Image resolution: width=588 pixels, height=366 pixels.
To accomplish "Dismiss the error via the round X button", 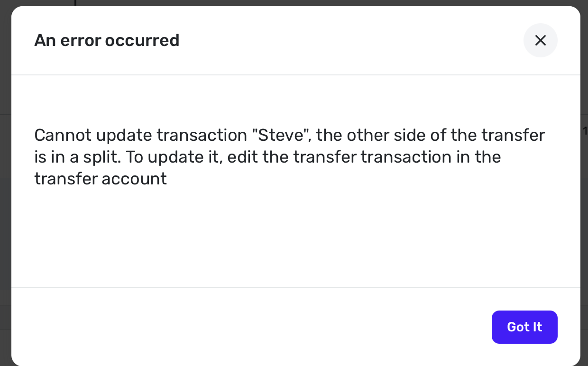I will coord(540,40).
